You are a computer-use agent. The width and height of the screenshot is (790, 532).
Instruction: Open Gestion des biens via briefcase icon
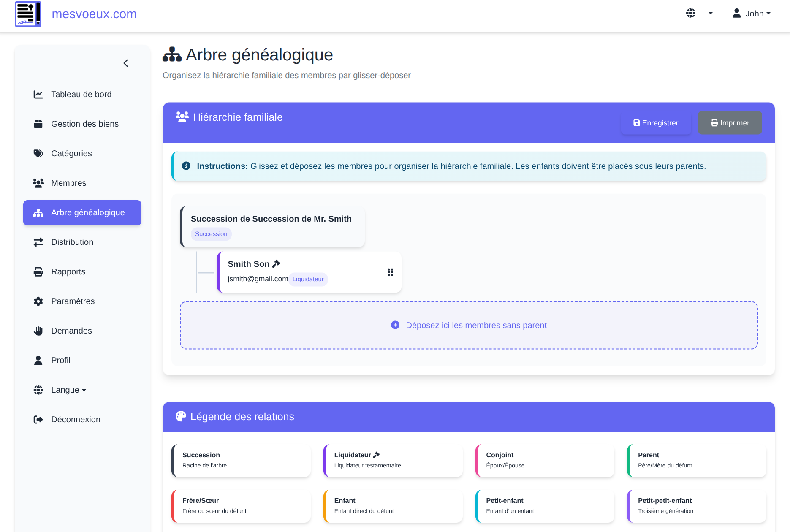pos(38,124)
